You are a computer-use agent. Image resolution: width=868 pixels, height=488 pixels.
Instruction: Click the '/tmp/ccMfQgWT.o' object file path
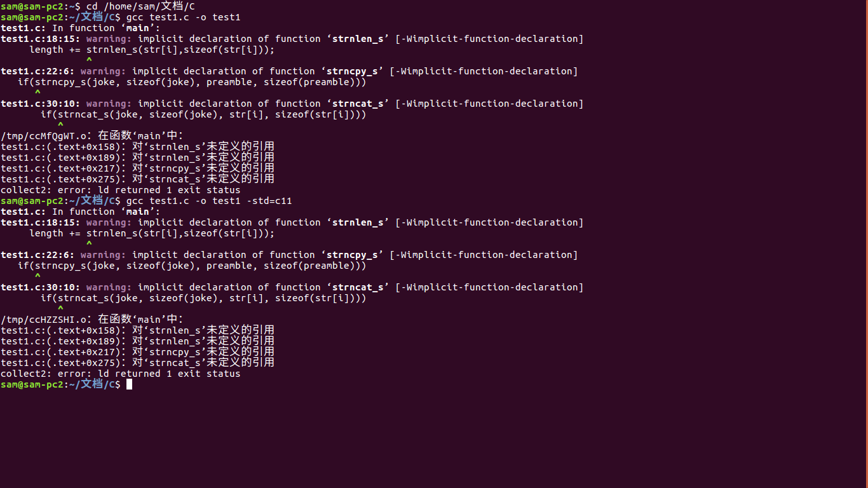click(x=43, y=136)
